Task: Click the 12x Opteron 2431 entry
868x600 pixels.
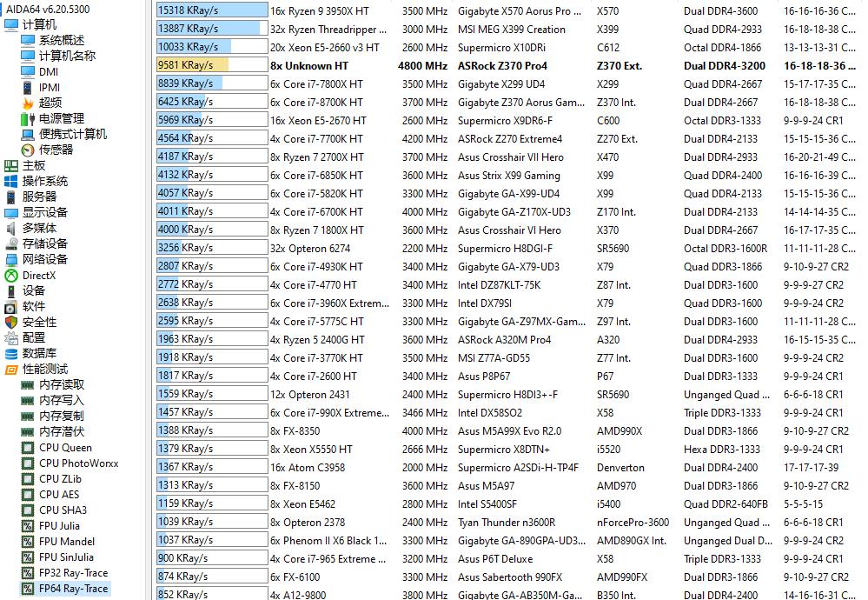Action: click(x=310, y=395)
